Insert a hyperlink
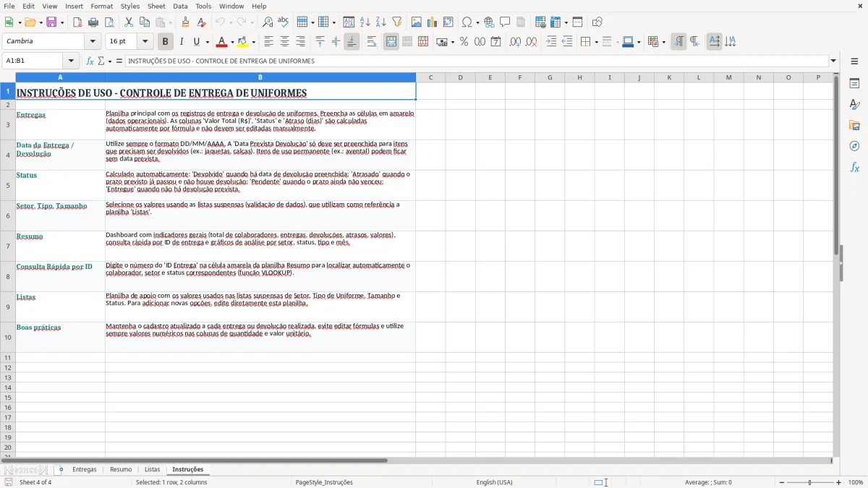This screenshot has width=868, height=488. [489, 22]
